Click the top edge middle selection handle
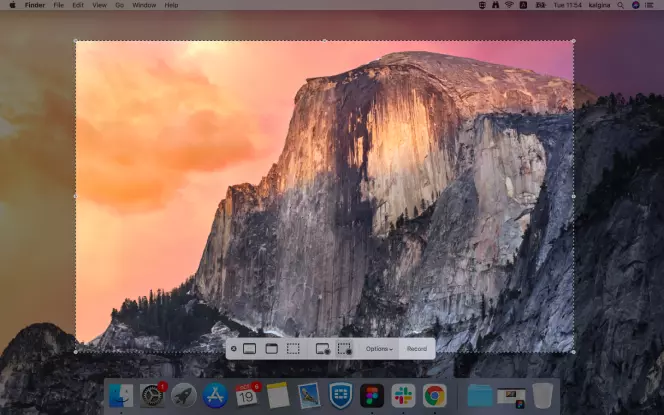This screenshot has height=415, width=664. tap(324, 41)
